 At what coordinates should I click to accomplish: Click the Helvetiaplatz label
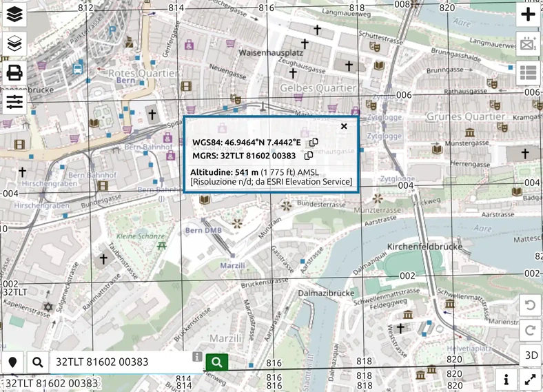click(x=469, y=349)
